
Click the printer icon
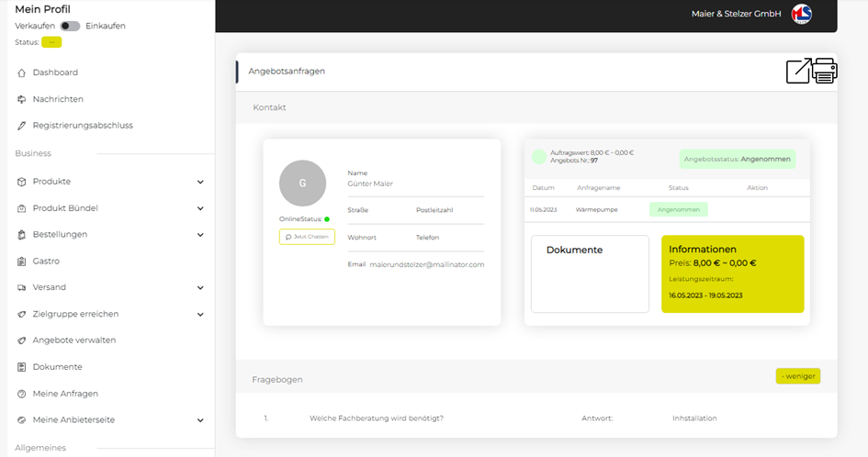coord(825,71)
